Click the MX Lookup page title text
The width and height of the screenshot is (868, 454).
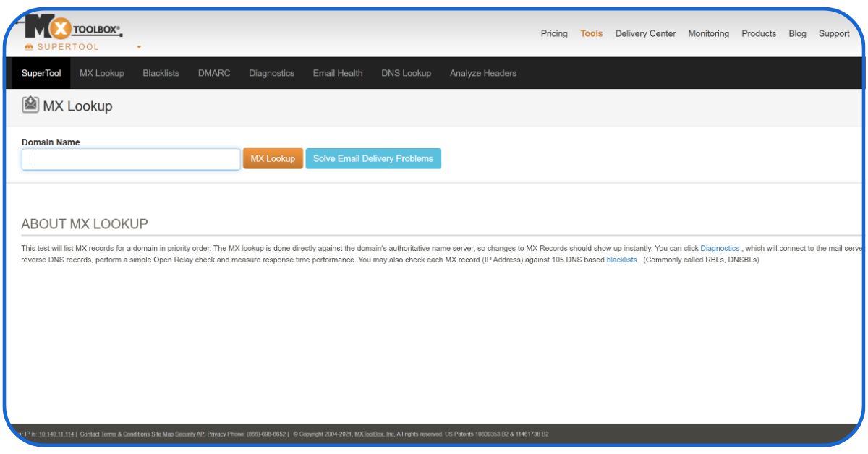pyautogui.click(x=78, y=106)
